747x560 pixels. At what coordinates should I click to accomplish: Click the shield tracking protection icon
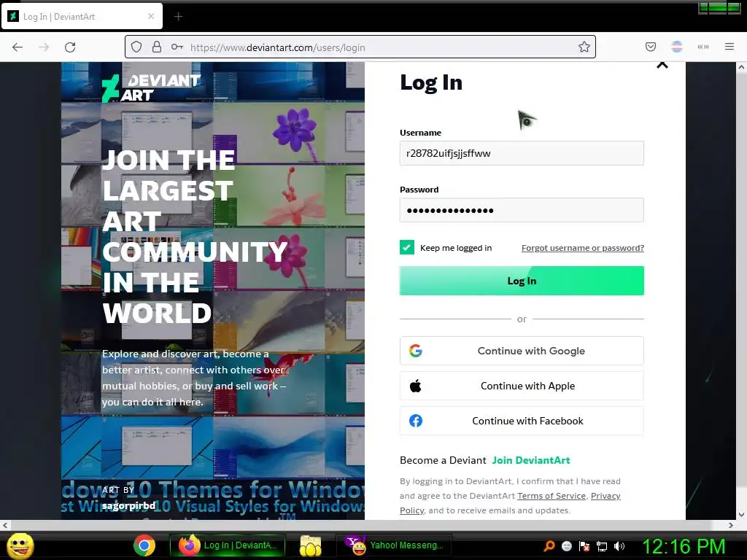click(x=136, y=47)
